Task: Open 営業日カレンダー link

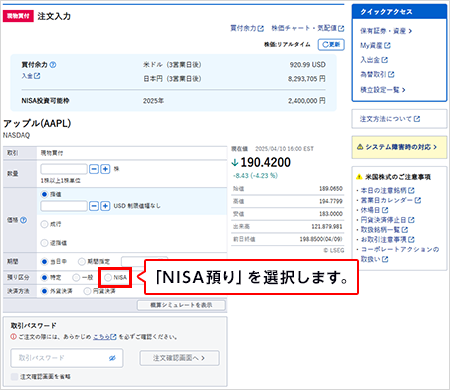Action: coord(391,200)
